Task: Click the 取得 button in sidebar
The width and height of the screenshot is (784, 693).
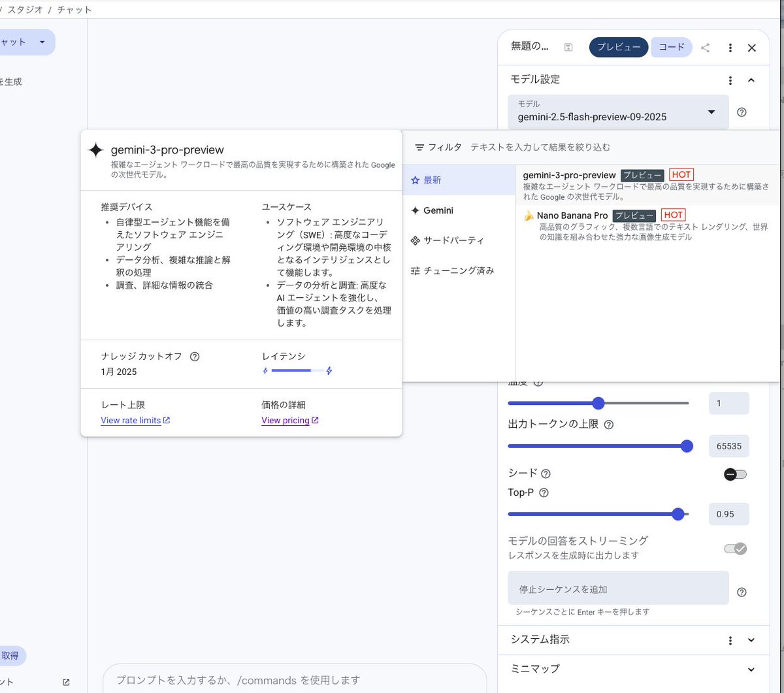Action: (11, 656)
